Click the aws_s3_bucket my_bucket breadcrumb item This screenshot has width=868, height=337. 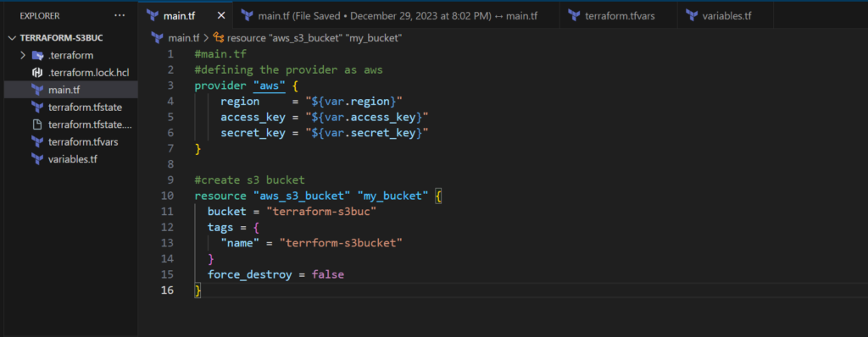[x=314, y=37]
